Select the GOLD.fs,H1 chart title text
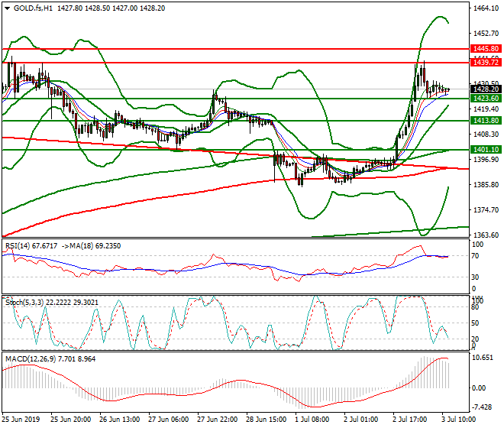 (x=33, y=8)
